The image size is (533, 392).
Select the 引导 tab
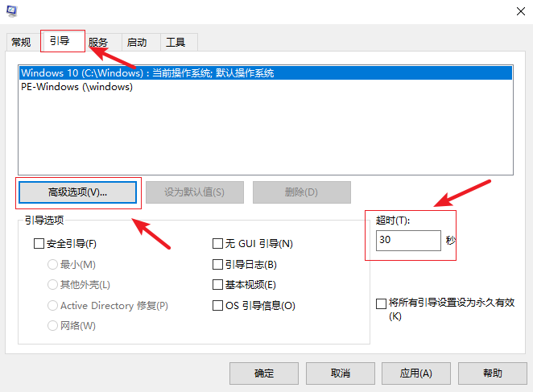pyautogui.click(x=60, y=40)
